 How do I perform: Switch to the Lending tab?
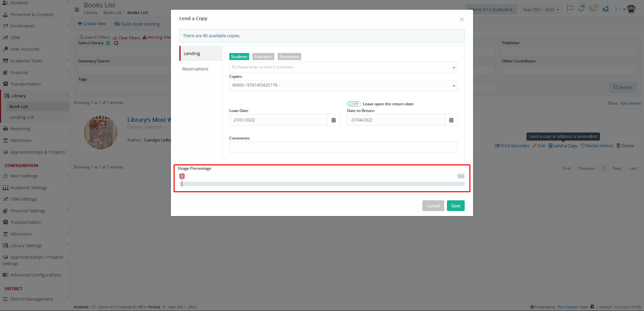pos(201,53)
